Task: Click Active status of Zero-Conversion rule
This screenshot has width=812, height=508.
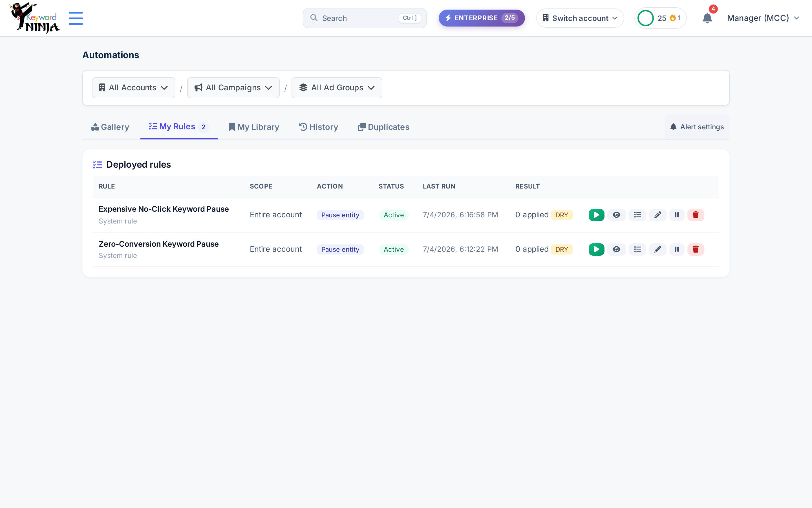Action: 394,249
